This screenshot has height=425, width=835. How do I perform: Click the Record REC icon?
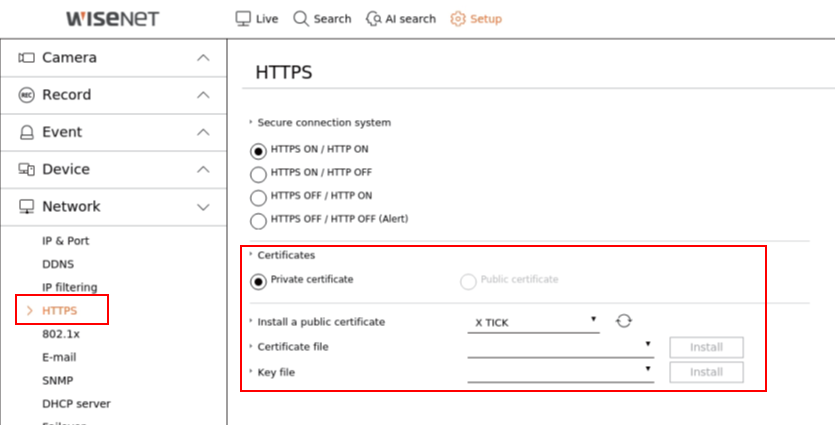(27, 95)
